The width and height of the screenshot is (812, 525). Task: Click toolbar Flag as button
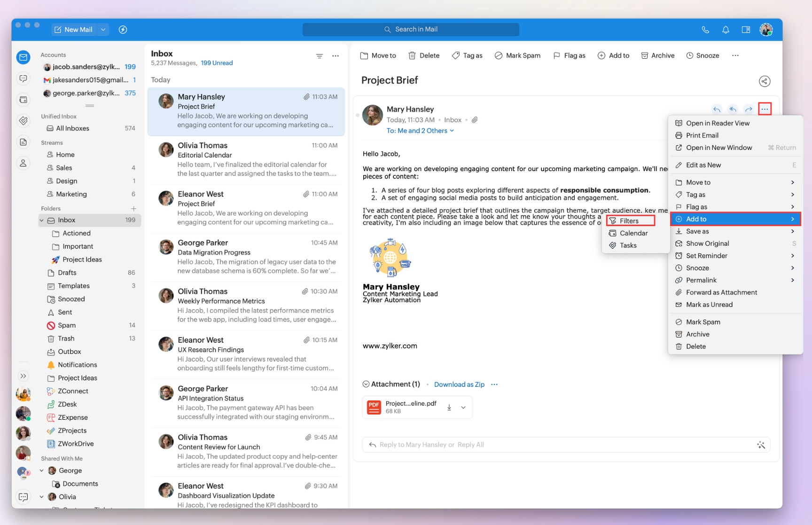click(x=569, y=55)
